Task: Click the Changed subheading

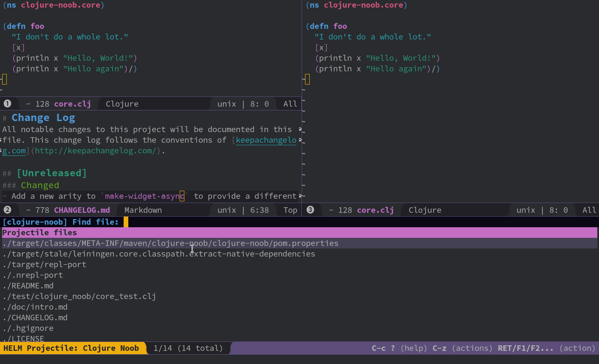Action: (x=40, y=185)
